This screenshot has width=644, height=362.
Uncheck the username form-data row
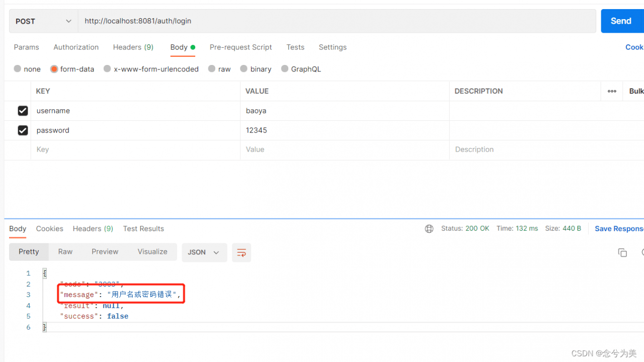[x=23, y=111]
